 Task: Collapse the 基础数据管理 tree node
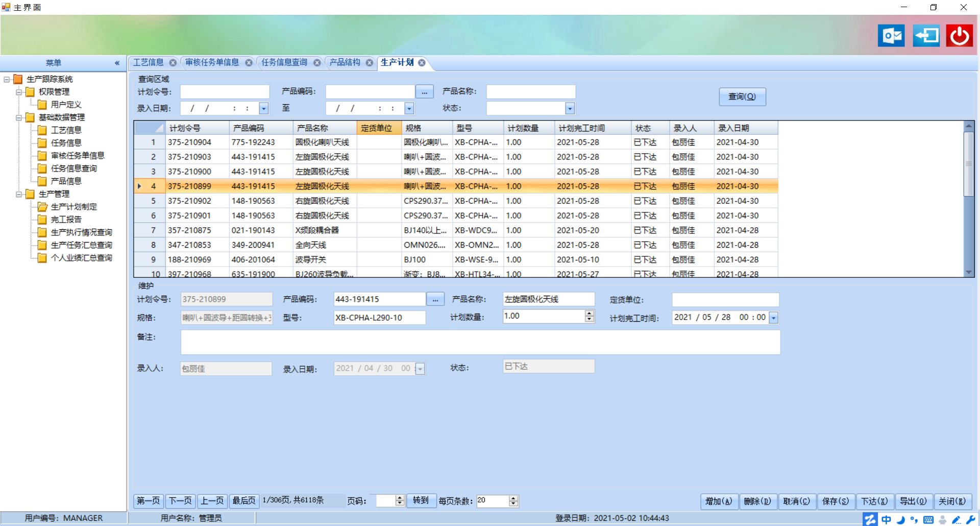(x=19, y=117)
